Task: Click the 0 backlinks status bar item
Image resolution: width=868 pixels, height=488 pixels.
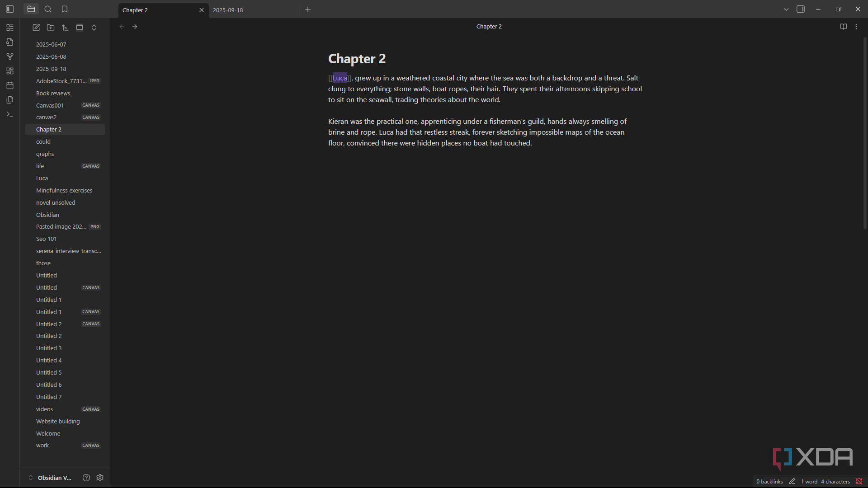Action: click(769, 481)
